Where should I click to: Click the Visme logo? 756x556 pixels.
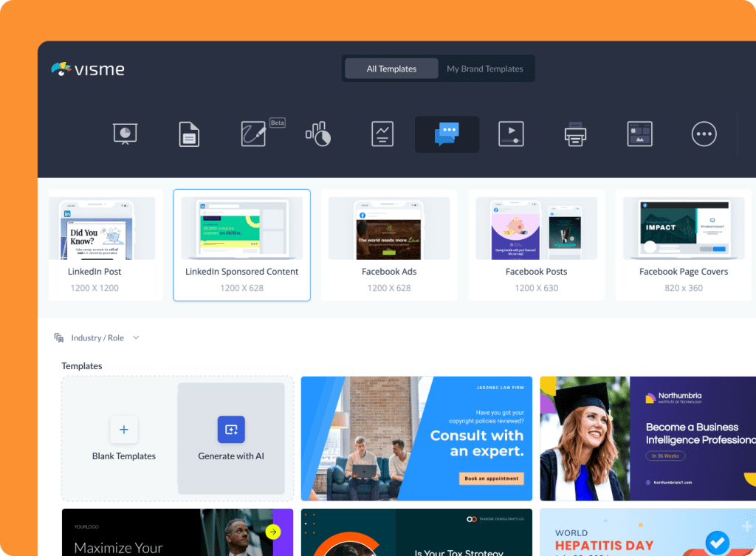87,69
